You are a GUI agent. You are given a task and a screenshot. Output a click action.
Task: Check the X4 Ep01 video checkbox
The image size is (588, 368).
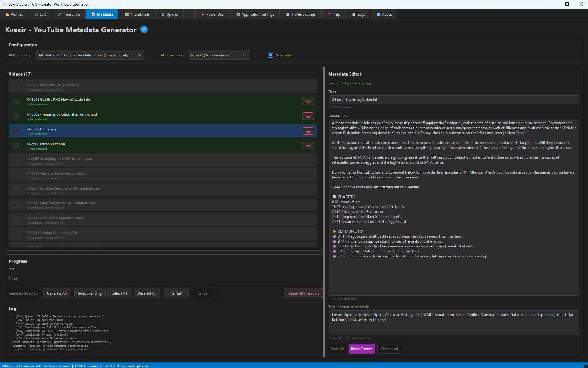click(16, 101)
